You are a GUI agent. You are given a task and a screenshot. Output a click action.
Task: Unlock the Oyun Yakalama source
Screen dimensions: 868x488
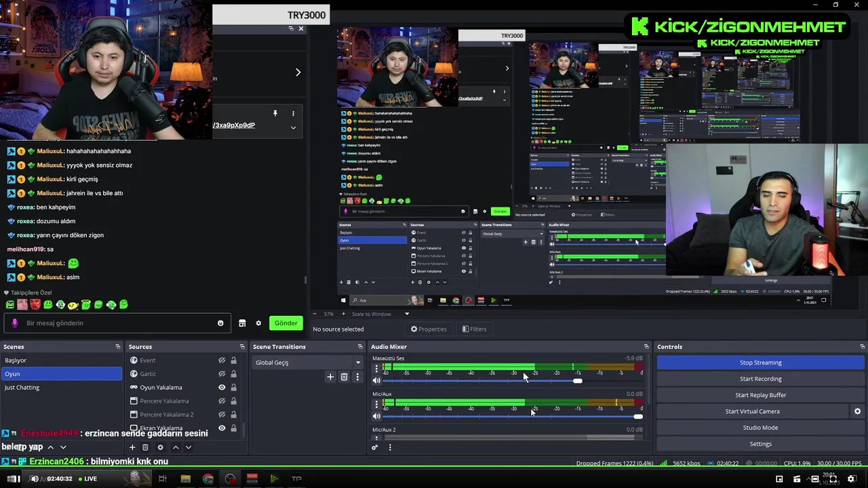[233, 388]
